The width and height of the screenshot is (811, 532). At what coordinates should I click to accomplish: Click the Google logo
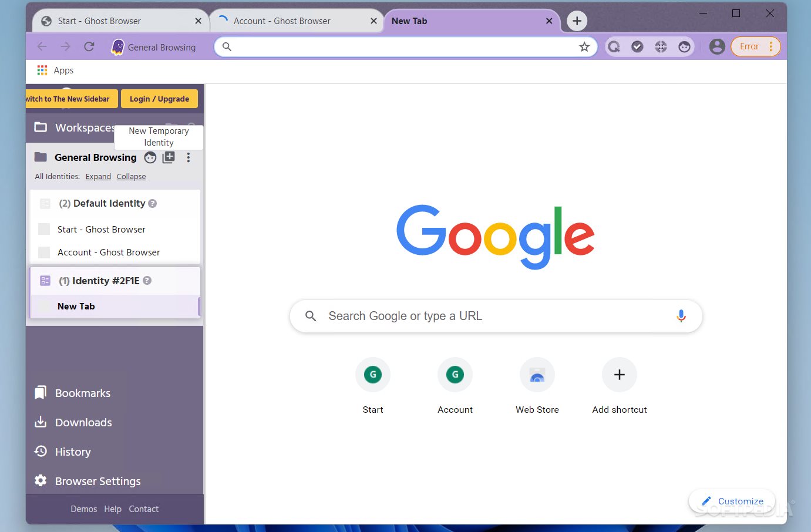pyautogui.click(x=496, y=236)
